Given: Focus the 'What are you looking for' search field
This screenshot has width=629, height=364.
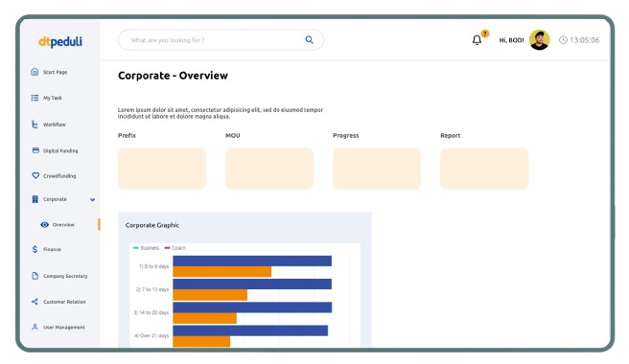Looking at the screenshot, I should point(221,40).
